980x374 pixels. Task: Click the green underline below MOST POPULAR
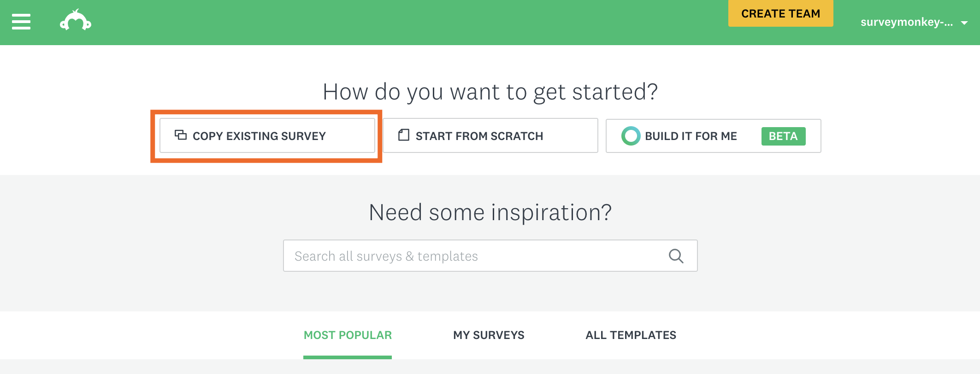[348, 357]
